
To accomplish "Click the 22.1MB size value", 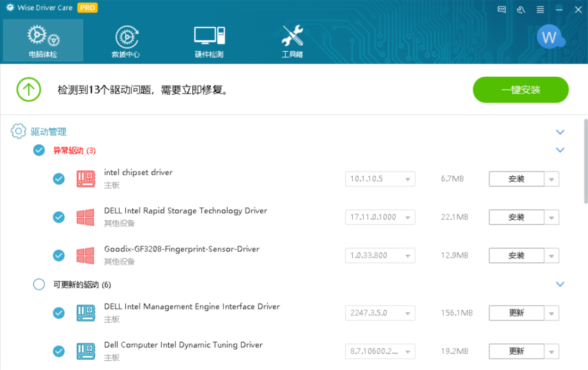I will (x=455, y=217).
